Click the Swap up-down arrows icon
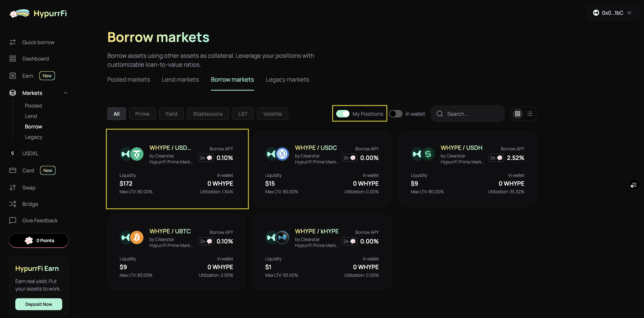The height and width of the screenshot is (318, 644). tap(12, 188)
